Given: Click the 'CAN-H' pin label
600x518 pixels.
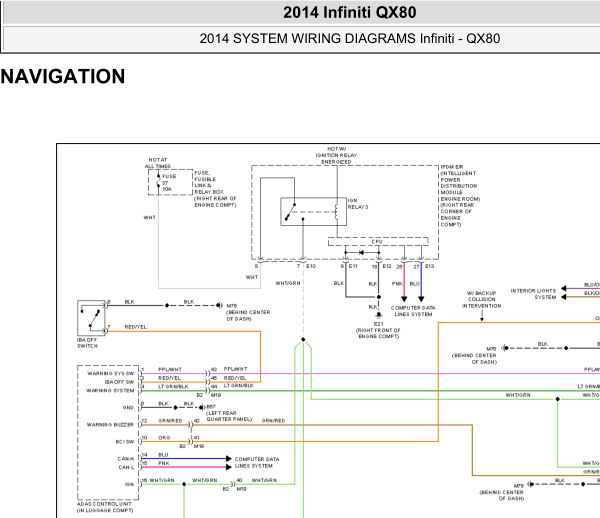Looking at the screenshot, I should [126, 459].
